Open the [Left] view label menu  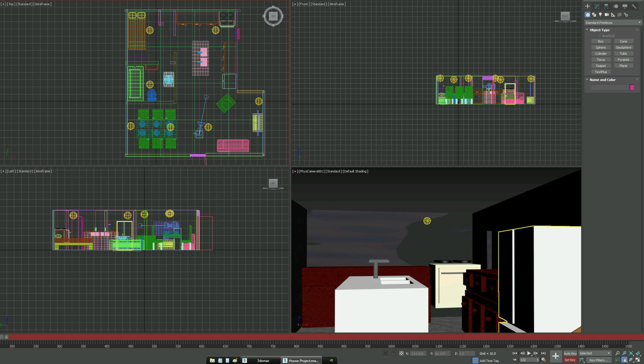tap(12, 171)
